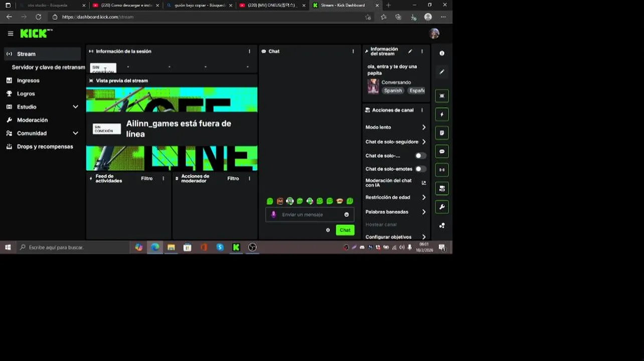Image resolution: width=644 pixels, height=361 pixels.
Task: Open the Windows Start menu
Action: point(8,247)
